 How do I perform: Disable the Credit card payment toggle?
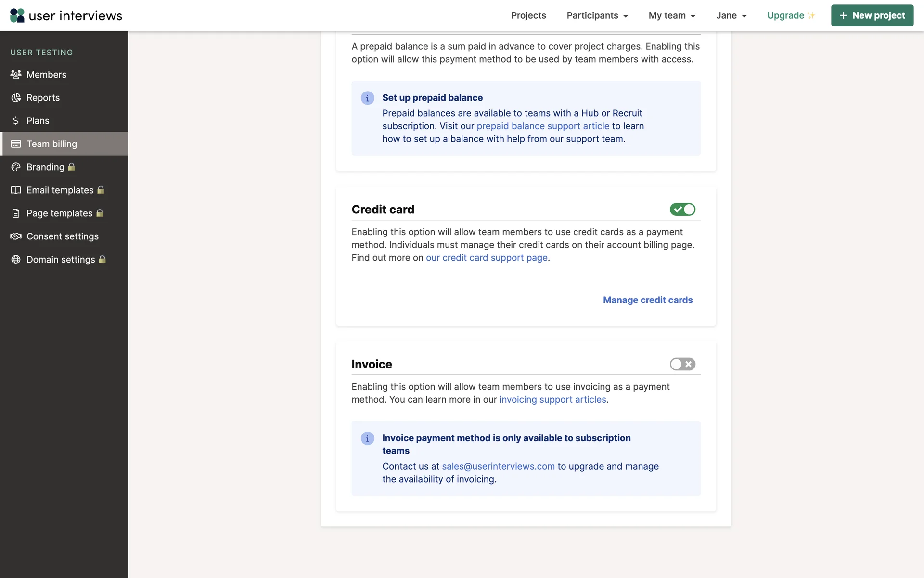[x=682, y=210]
